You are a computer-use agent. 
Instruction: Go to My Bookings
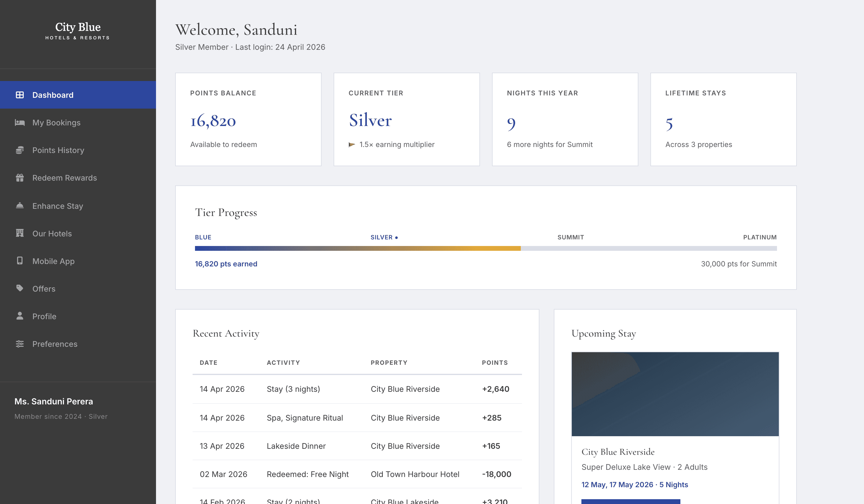tap(78, 122)
